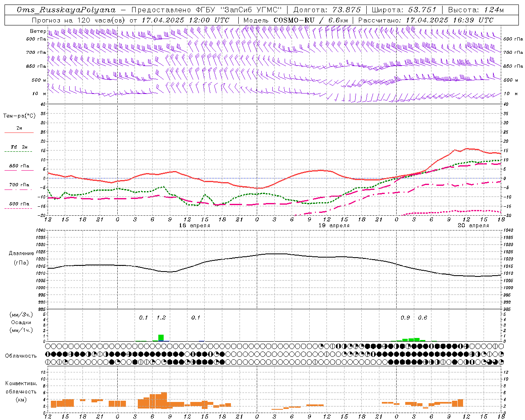Select the longitude value 'Долгота: 73.875'
Screen dimensions: 525x420
coord(327,10)
